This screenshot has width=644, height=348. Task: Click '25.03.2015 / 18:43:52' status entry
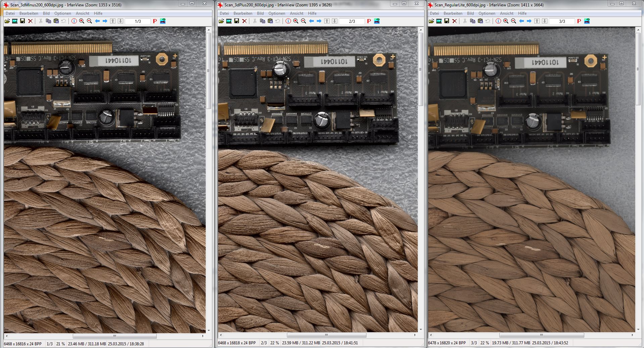coord(550,343)
